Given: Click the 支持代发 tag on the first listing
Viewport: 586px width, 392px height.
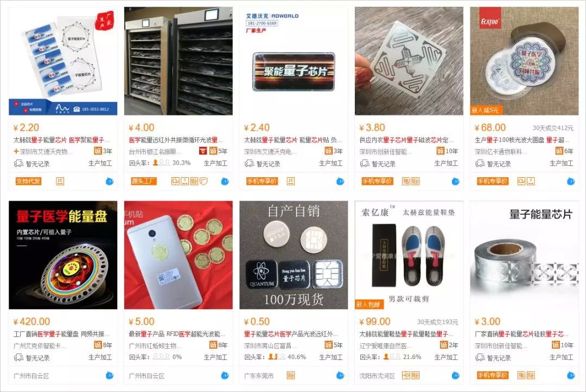Looking at the screenshot, I should pos(28,182).
